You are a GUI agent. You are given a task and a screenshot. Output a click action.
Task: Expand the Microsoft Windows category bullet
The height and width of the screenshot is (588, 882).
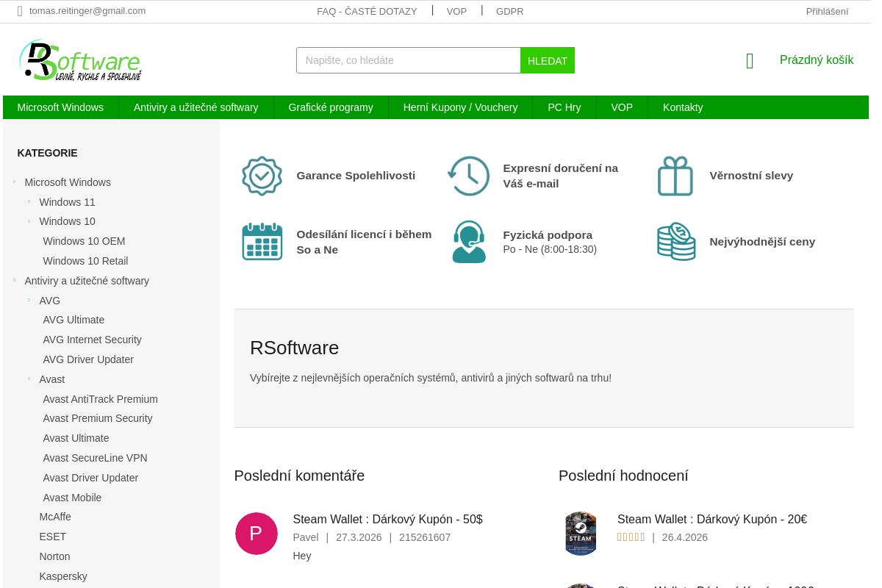click(14, 182)
